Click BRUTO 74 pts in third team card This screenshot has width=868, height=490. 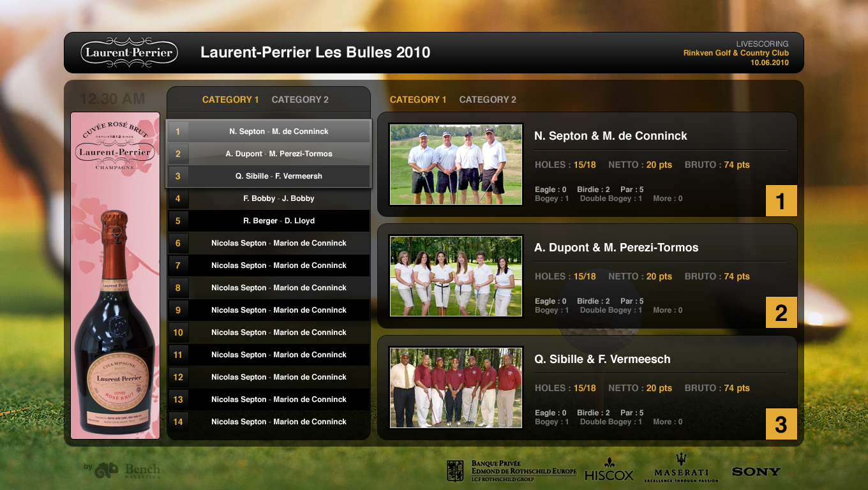coord(717,388)
